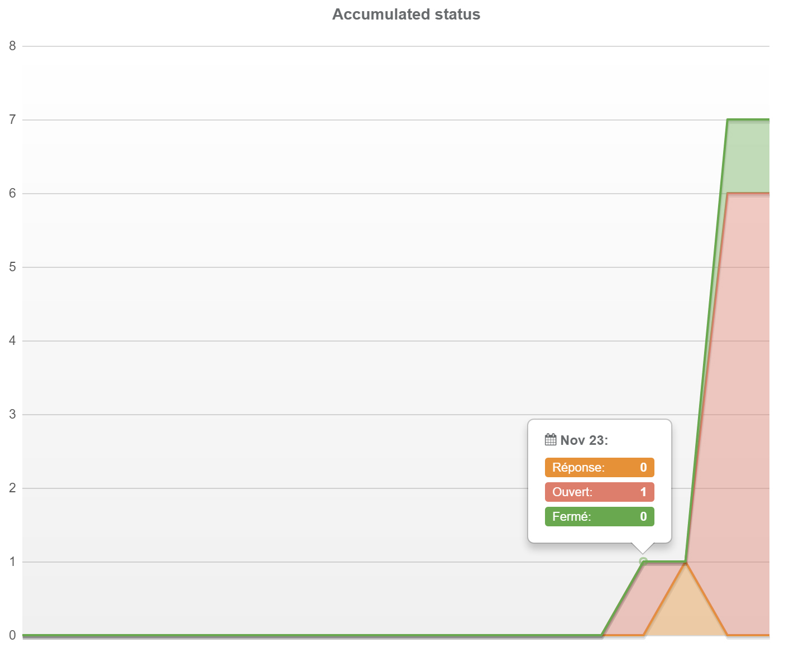The height and width of the screenshot is (672, 789).
Task: Click the y-axis label 7
Action: tap(12, 120)
